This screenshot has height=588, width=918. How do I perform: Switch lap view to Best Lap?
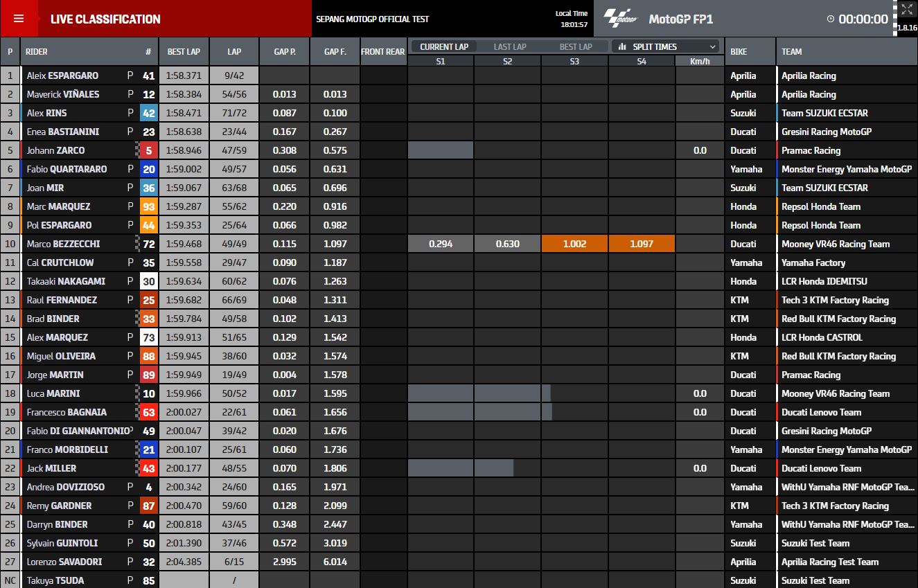tap(576, 47)
